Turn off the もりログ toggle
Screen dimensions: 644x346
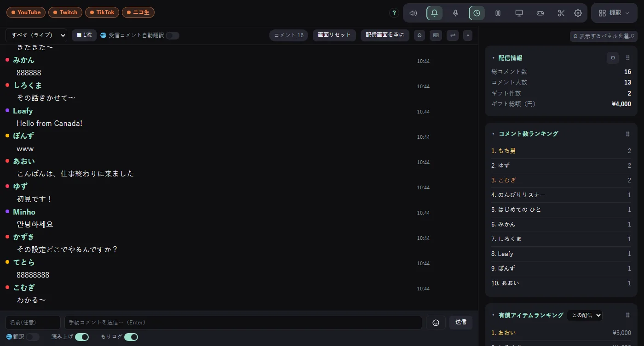[x=131, y=337]
